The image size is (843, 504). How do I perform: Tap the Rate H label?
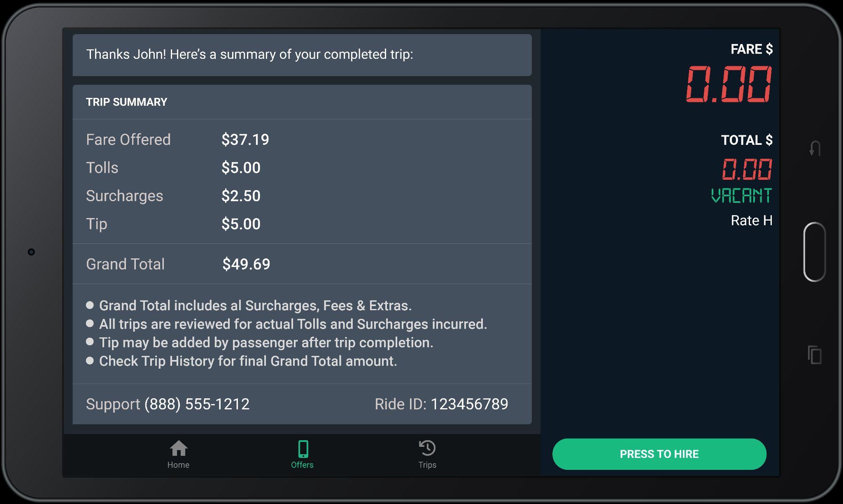pos(752,221)
